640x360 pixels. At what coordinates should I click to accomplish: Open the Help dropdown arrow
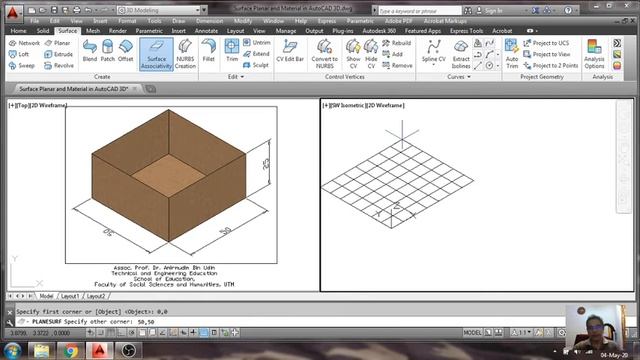[576, 11]
